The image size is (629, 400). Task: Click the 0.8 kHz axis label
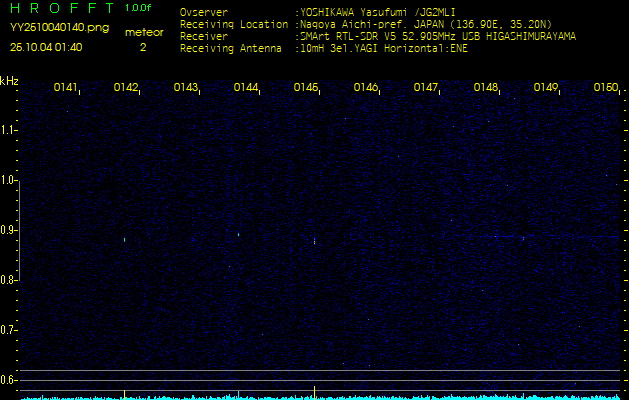[x=7, y=280]
